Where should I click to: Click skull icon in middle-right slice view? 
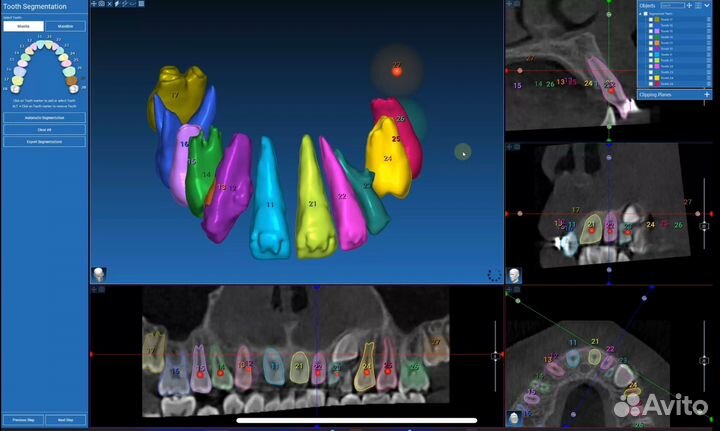(514, 274)
